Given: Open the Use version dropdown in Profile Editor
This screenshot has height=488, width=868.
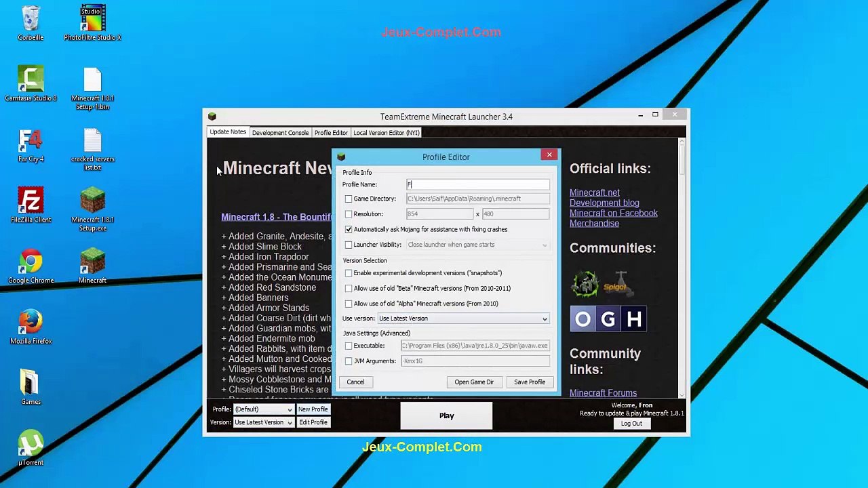Looking at the screenshot, I should [x=463, y=319].
